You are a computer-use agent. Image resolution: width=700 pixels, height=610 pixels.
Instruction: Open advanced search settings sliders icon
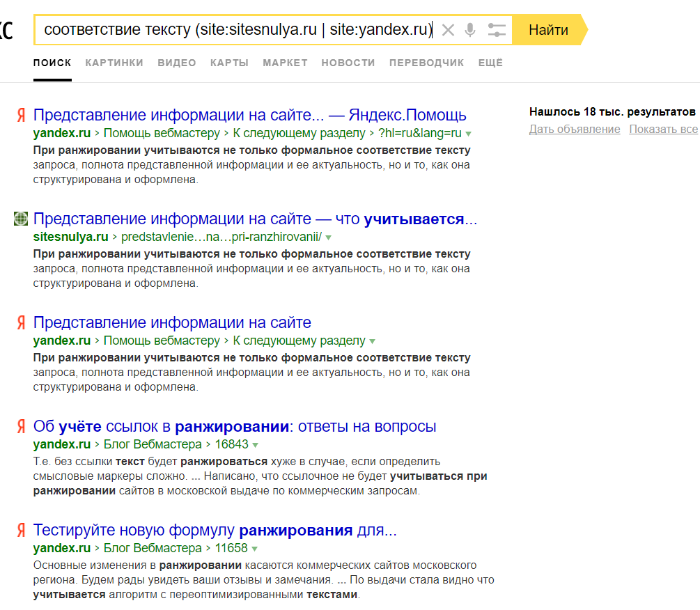(x=497, y=30)
